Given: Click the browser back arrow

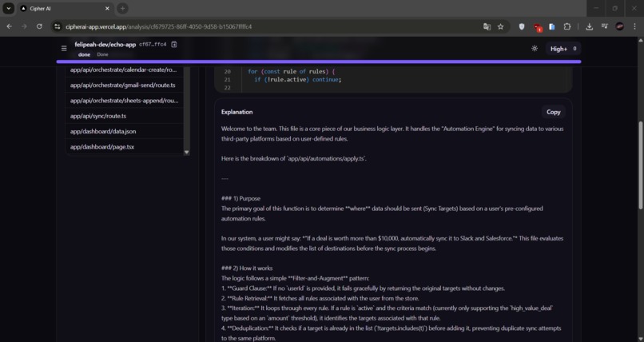Looking at the screenshot, I should pos(9,26).
